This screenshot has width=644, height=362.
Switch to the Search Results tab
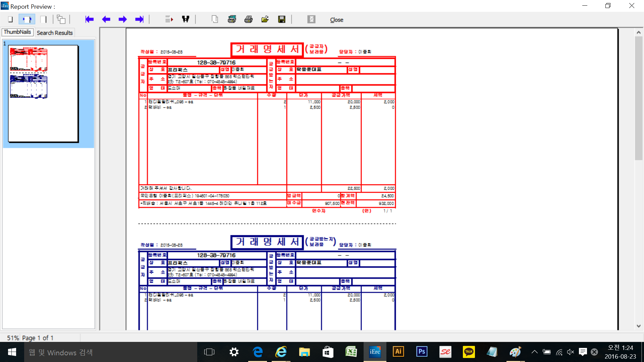(55, 33)
